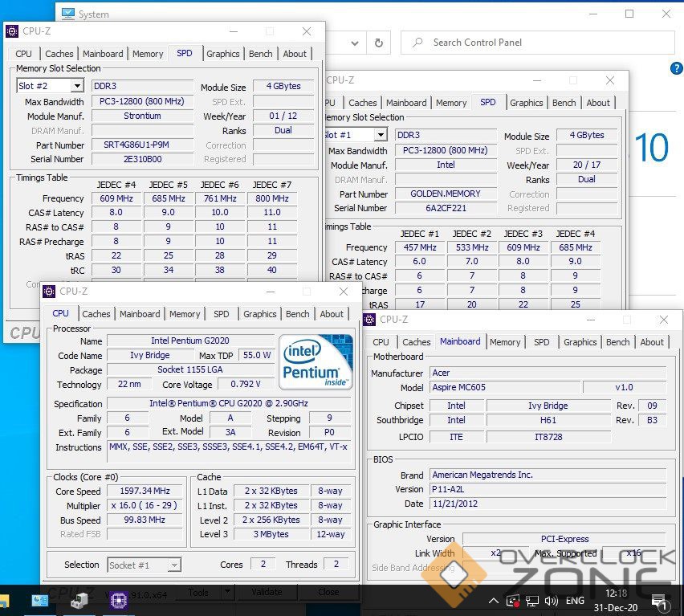
Task: Open the Slot #2 memory slot dropdown
Action: 77,86
